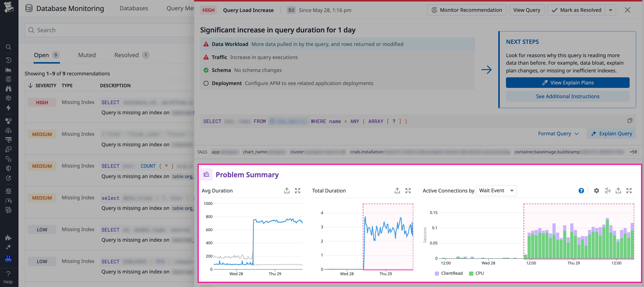Open the Mark as Resolved dropdown arrow
644x287 pixels.
tap(611, 10)
